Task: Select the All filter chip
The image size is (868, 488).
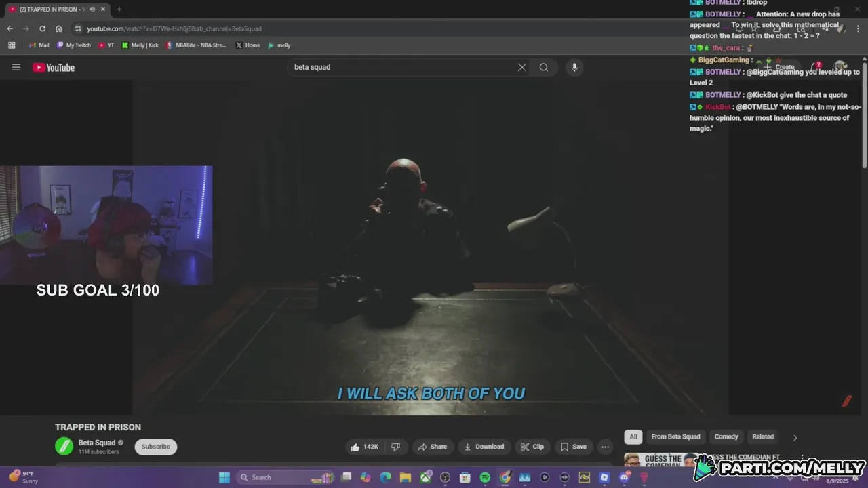Action: (x=633, y=436)
